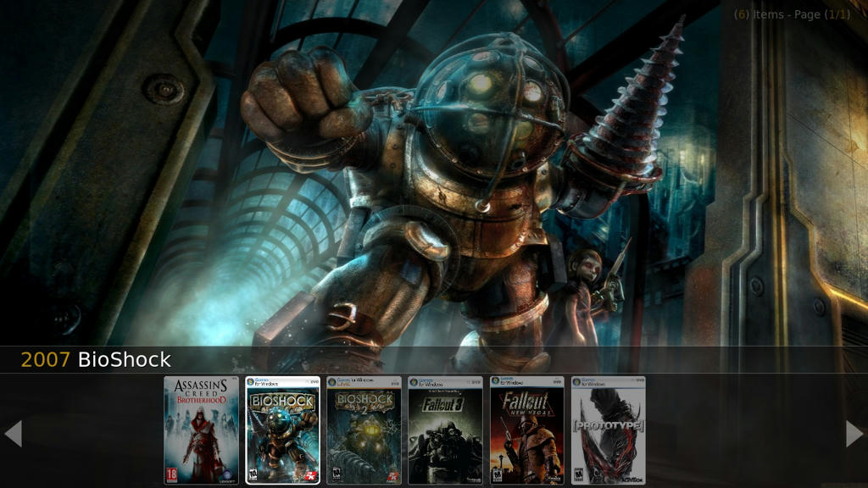
Task: Select the Fallout New Vegas cover
Action: (527, 430)
